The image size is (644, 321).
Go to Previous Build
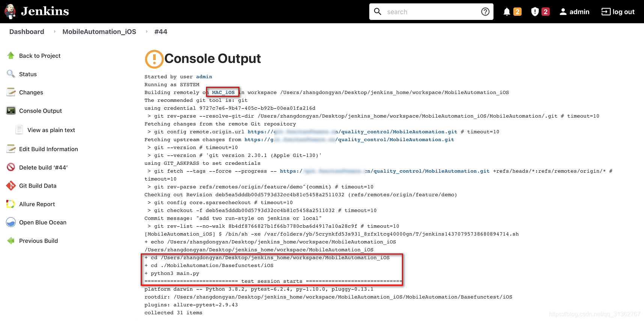[38, 241]
